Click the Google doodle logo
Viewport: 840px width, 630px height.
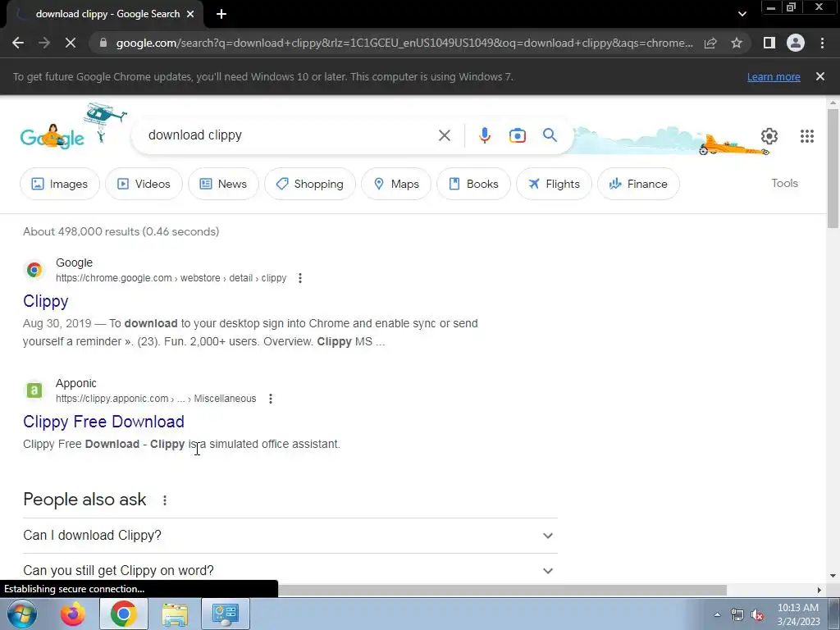point(52,137)
